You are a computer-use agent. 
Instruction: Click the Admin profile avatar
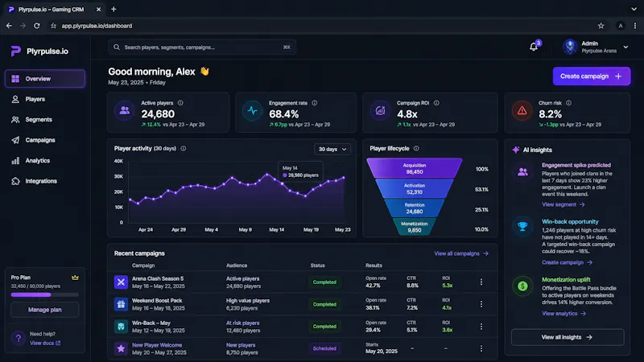tap(570, 47)
